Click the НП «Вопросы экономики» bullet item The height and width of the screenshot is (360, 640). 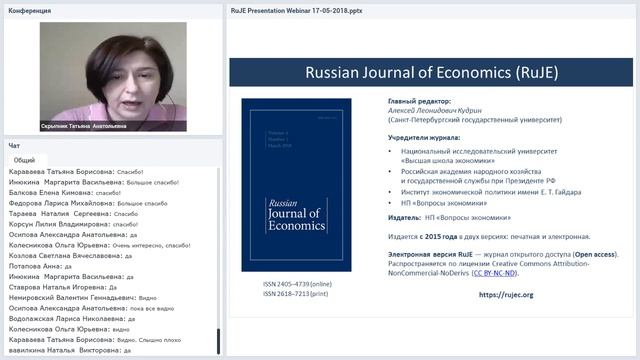(444, 203)
